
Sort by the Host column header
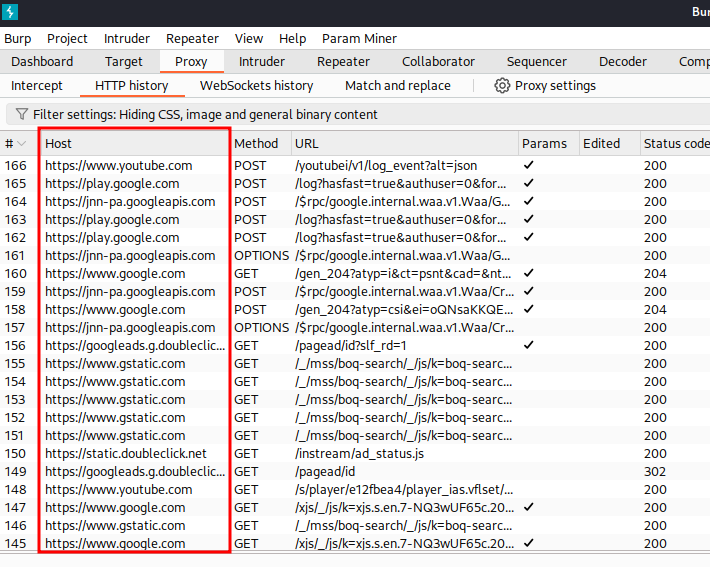click(x=134, y=144)
